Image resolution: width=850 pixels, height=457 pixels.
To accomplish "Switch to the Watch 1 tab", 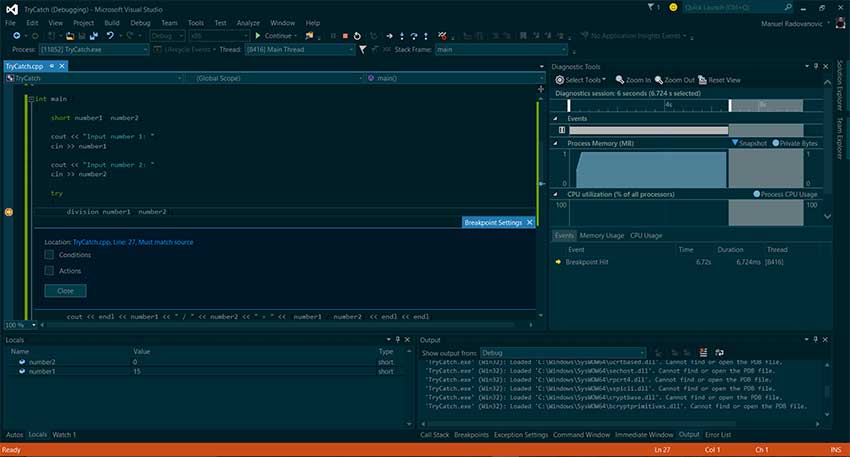I will [64, 435].
